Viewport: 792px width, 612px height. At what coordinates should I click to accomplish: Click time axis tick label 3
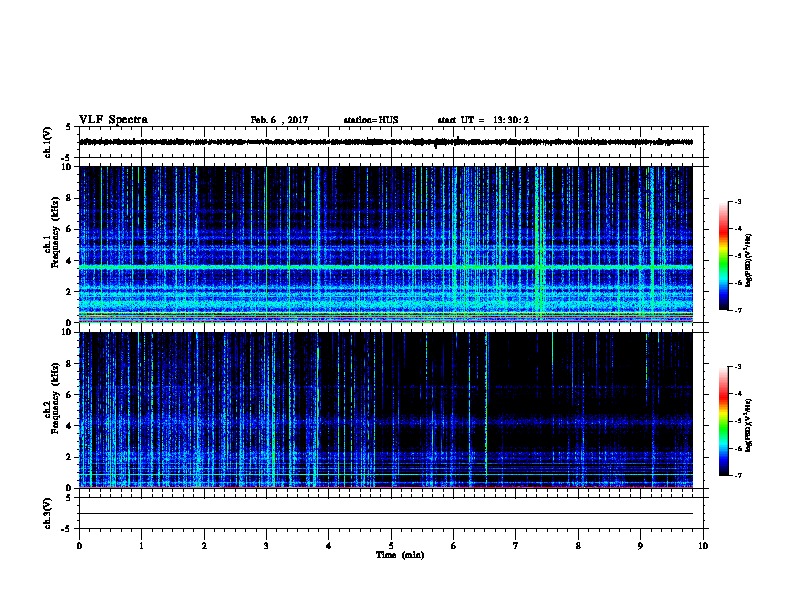(267, 545)
